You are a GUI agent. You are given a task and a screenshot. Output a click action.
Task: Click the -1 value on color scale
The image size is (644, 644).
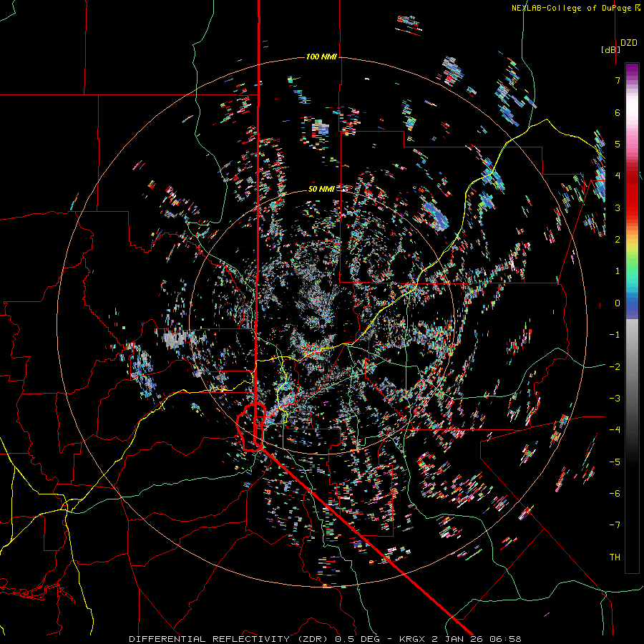pyautogui.click(x=615, y=335)
